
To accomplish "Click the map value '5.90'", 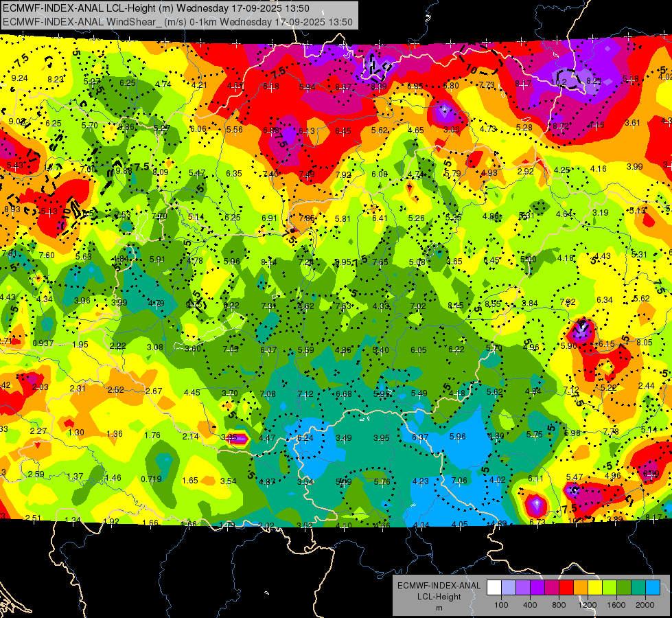I will point(569,345).
